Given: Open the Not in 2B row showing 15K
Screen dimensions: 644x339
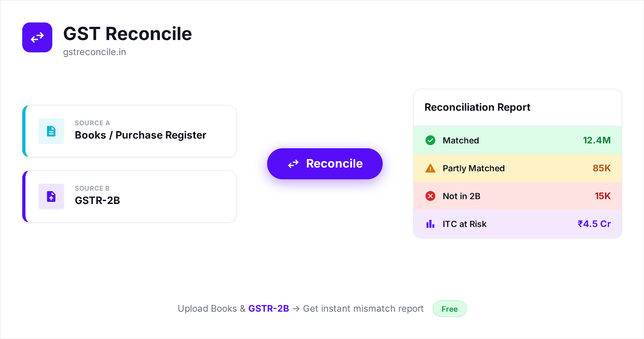Looking at the screenshot, I should [518, 196].
